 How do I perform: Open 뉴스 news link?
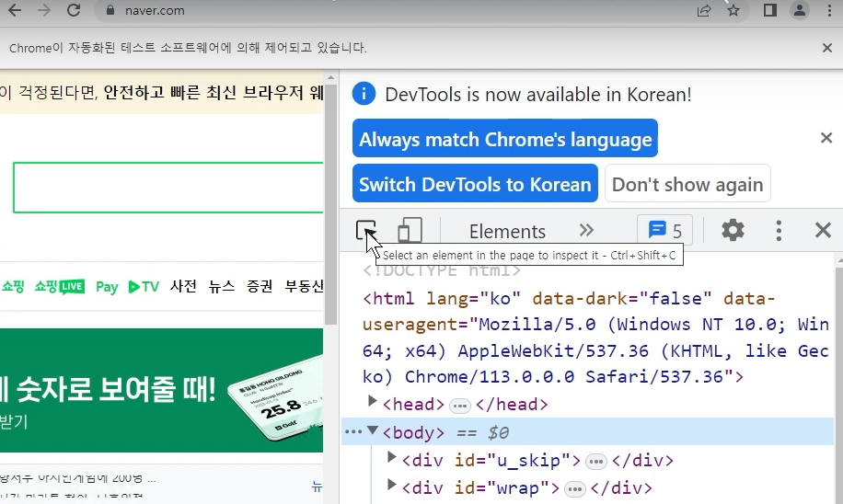click(x=222, y=286)
